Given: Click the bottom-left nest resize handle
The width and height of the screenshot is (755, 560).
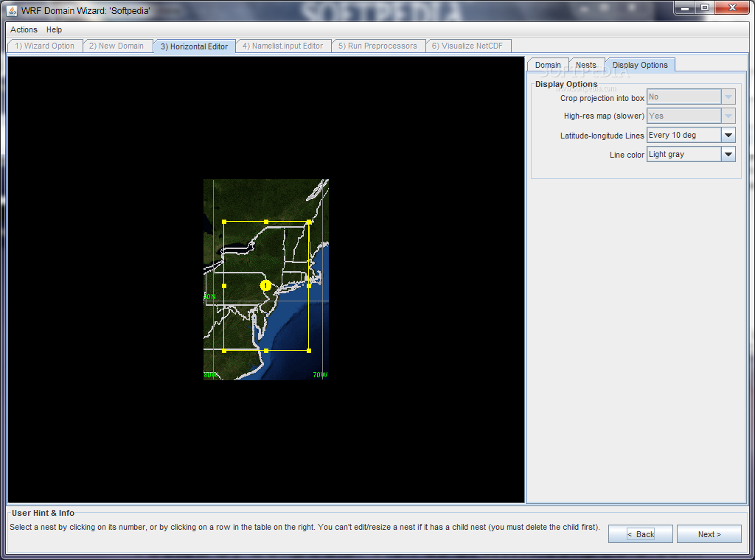Looking at the screenshot, I should tap(224, 351).
